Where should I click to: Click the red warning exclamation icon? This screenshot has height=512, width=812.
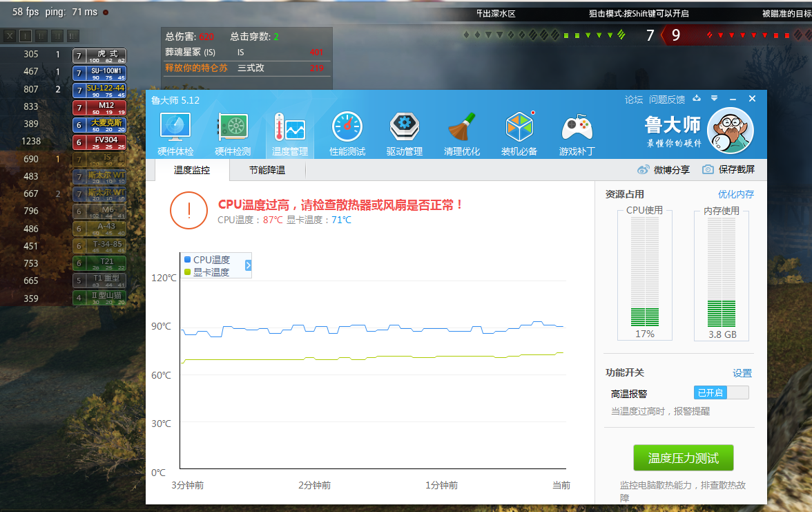coord(189,210)
